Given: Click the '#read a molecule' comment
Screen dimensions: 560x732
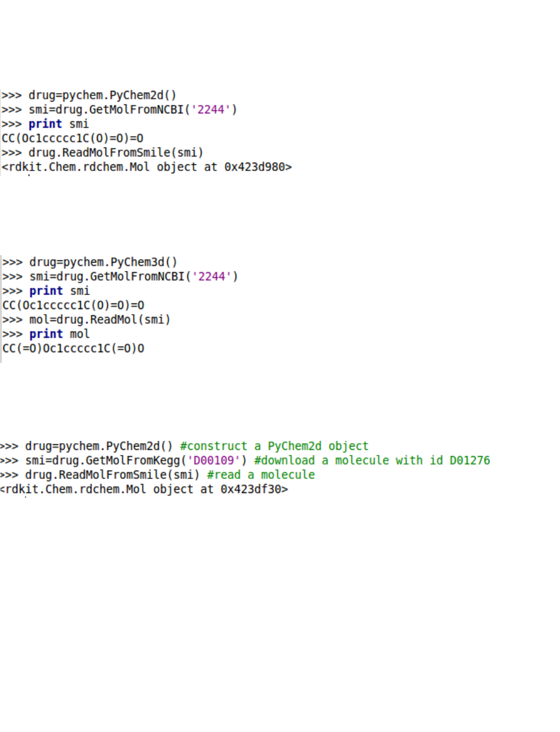Looking at the screenshot, I should tap(261, 475).
